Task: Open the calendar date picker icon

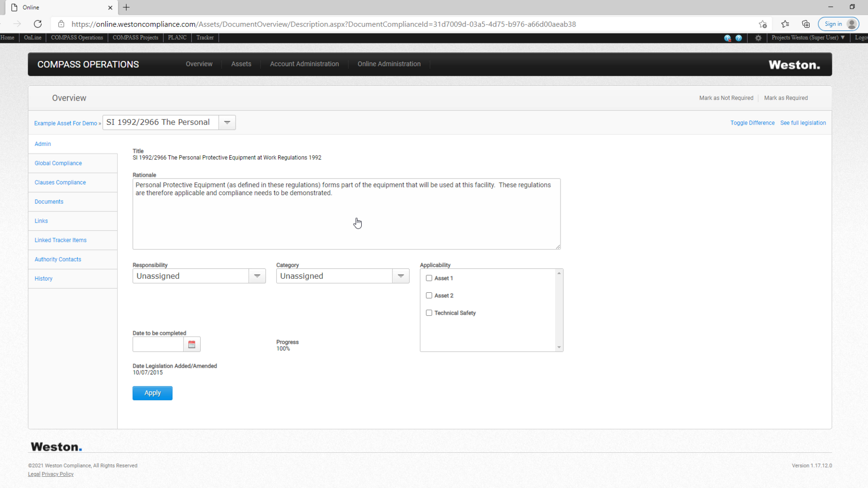Action: pos(192,344)
